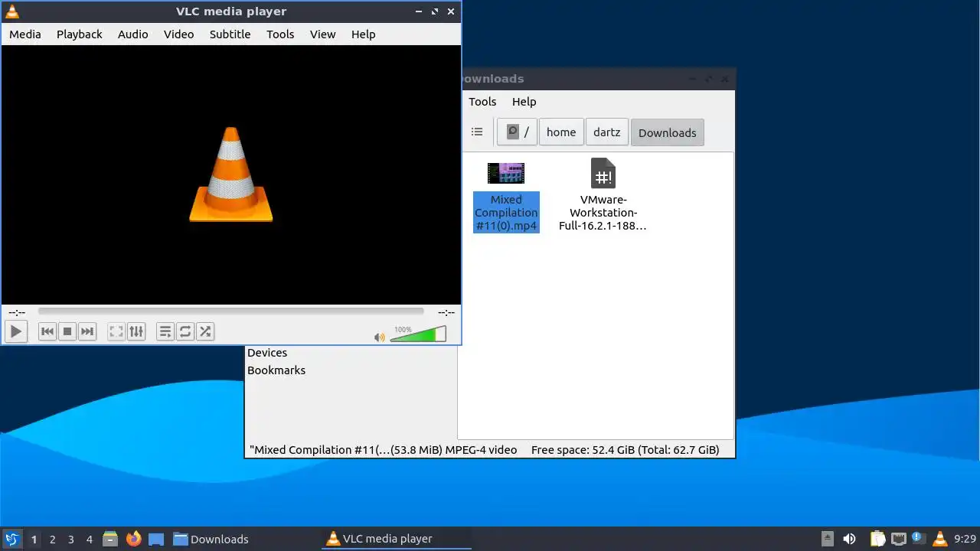This screenshot has height=551, width=980.
Task: Open the file manager launcher in the taskbar
Action: pos(110,539)
